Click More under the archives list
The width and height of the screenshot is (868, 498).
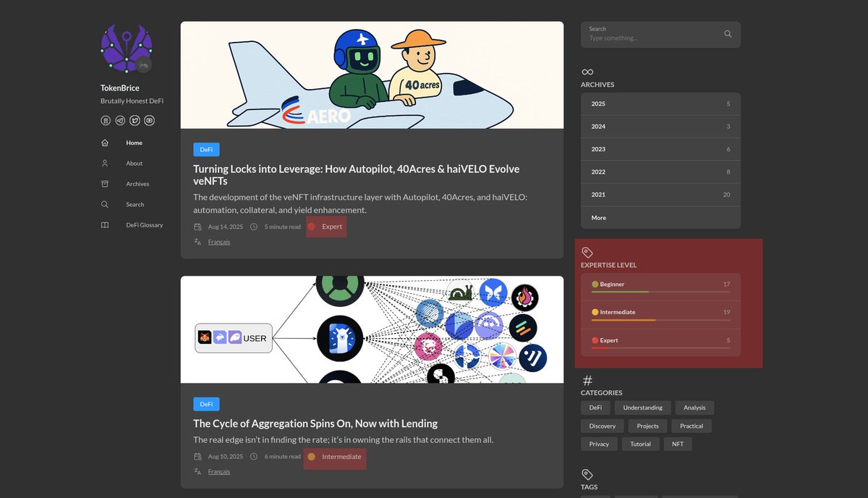click(660, 218)
